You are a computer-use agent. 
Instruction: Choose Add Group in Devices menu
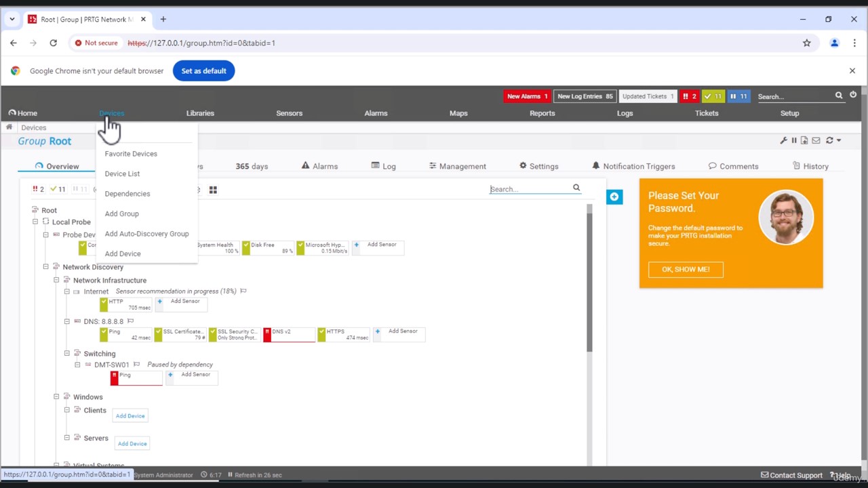(x=122, y=213)
